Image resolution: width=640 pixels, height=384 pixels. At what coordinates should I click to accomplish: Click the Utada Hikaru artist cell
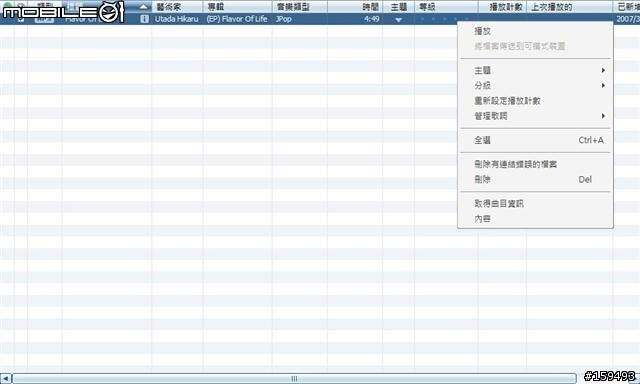click(x=177, y=19)
